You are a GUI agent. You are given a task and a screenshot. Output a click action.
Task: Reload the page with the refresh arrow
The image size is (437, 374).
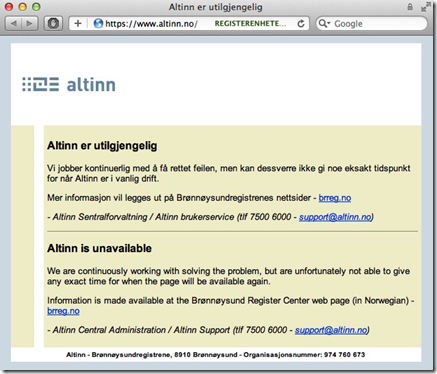(x=301, y=24)
